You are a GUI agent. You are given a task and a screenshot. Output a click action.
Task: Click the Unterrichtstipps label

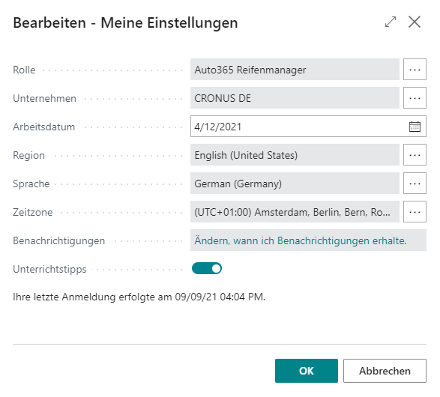click(49, 269)
